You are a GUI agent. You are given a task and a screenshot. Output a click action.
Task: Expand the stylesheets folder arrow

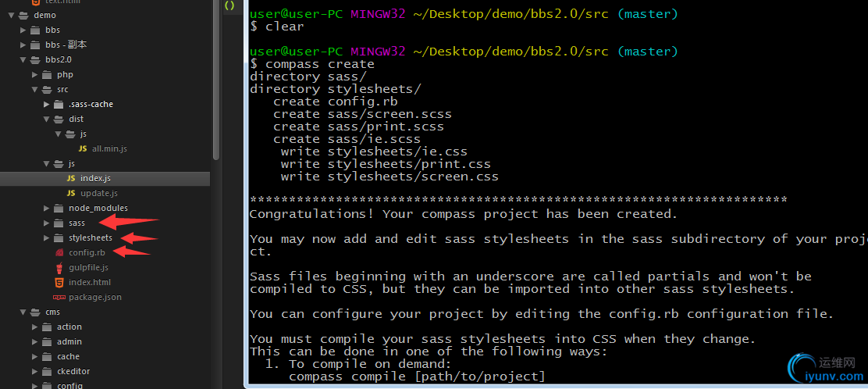coord(47,237)
